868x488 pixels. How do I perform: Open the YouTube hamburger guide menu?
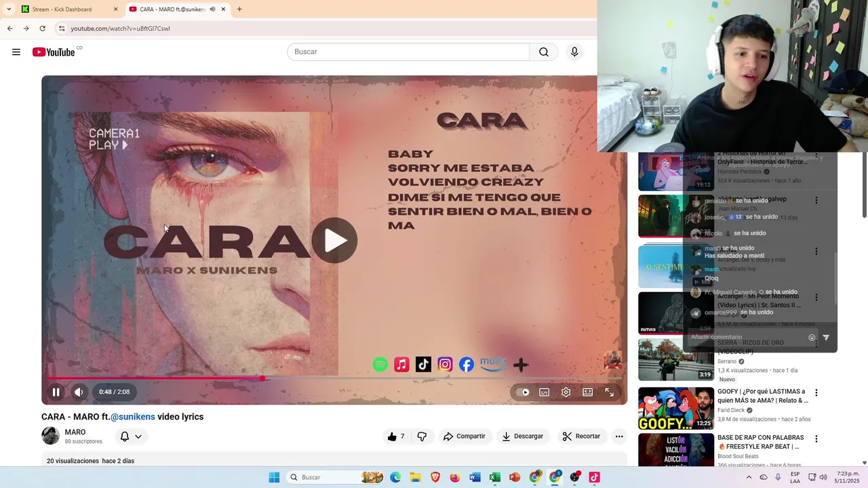point(16,52)
